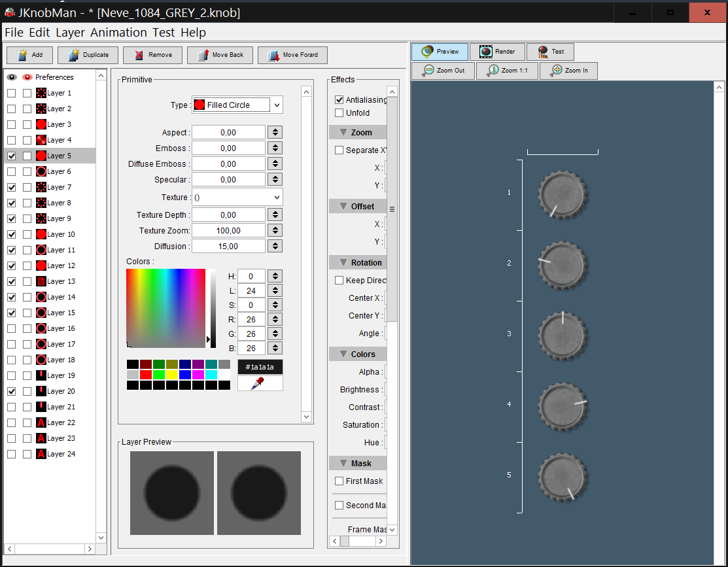Reset preview with Zoom 1:1
The height and width of the screenshot is (567, 728).
507,71
